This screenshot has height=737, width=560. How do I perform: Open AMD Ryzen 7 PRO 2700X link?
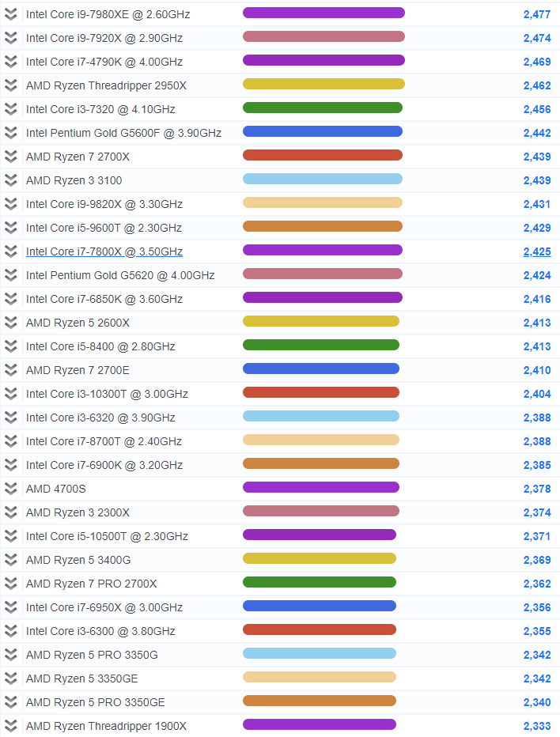tap(91, 584)
